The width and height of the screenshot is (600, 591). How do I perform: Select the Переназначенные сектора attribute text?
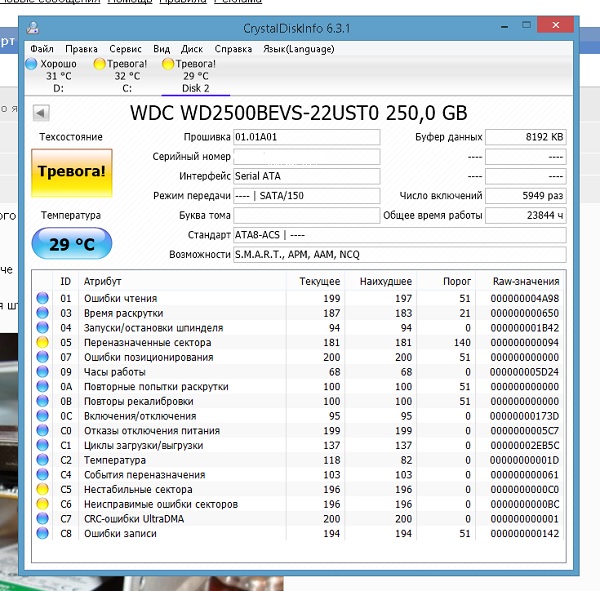148,343
